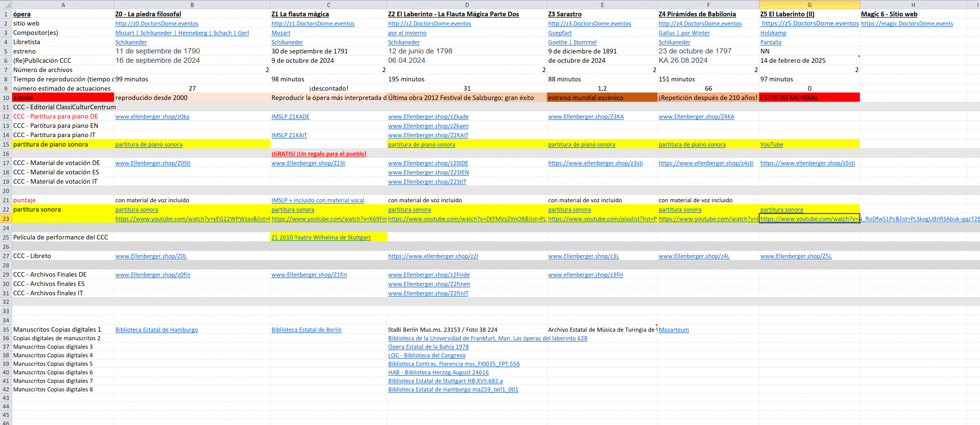Select the active YouTube URL cell in column G
980x425 pixels.
tap(809, 219)
